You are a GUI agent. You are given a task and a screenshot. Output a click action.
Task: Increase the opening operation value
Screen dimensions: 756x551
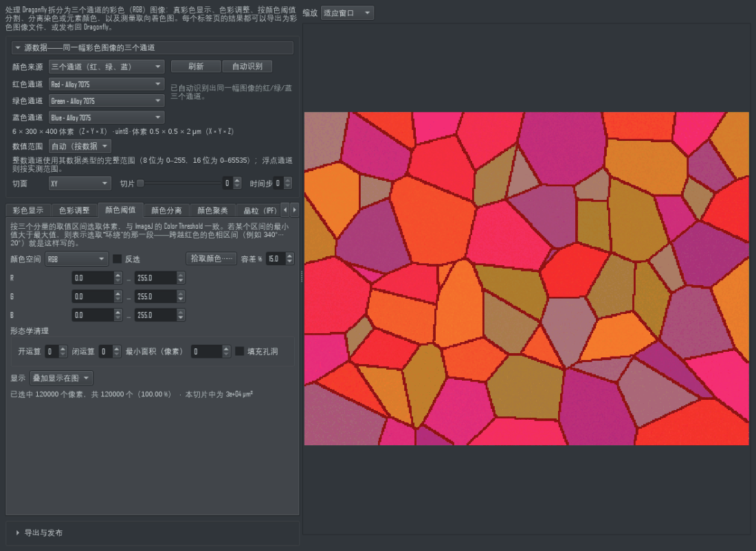click(x=63, y=348)
